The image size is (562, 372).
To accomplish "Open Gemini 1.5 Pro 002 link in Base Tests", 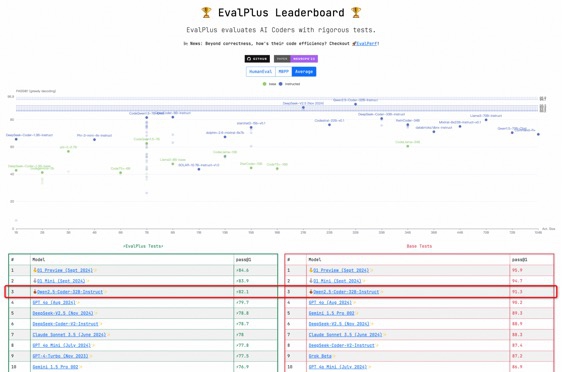I will point(331,313).
